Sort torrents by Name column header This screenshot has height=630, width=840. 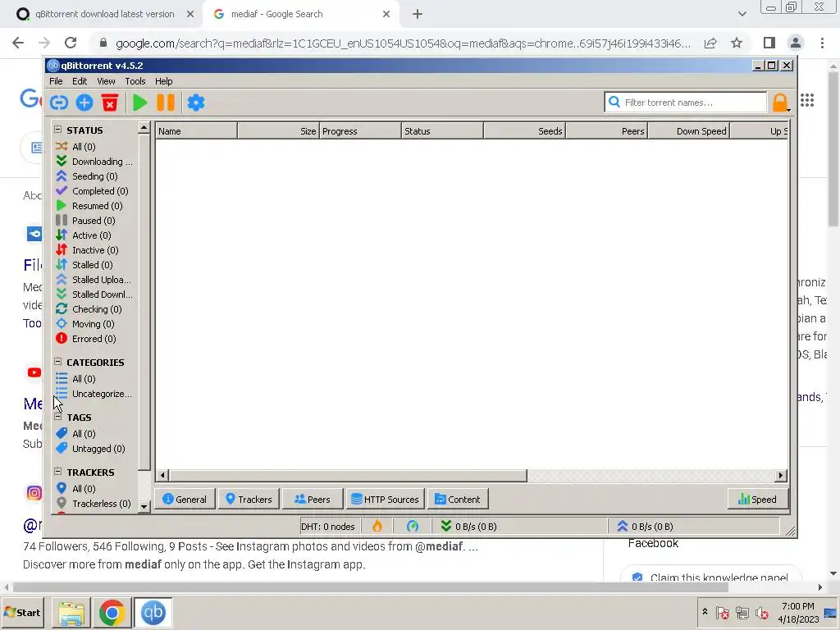[196, 131]
